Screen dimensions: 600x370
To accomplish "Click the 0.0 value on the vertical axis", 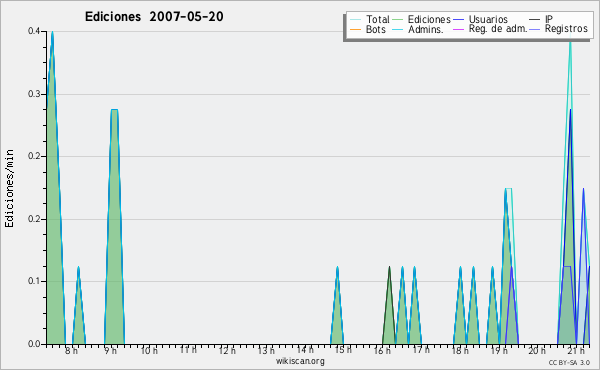I will click(x=34, y=344).
